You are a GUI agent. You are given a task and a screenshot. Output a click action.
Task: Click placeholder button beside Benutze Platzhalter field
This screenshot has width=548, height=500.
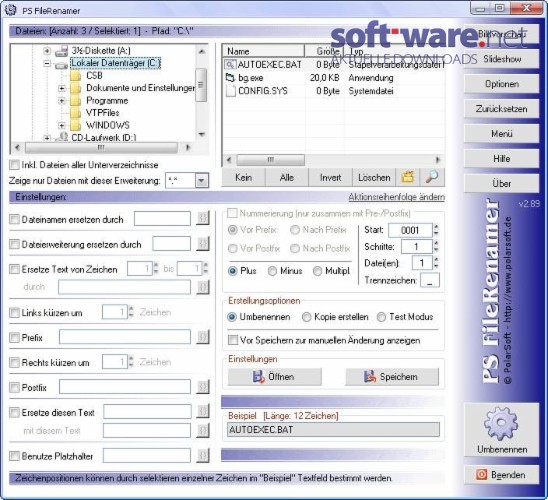203,455
